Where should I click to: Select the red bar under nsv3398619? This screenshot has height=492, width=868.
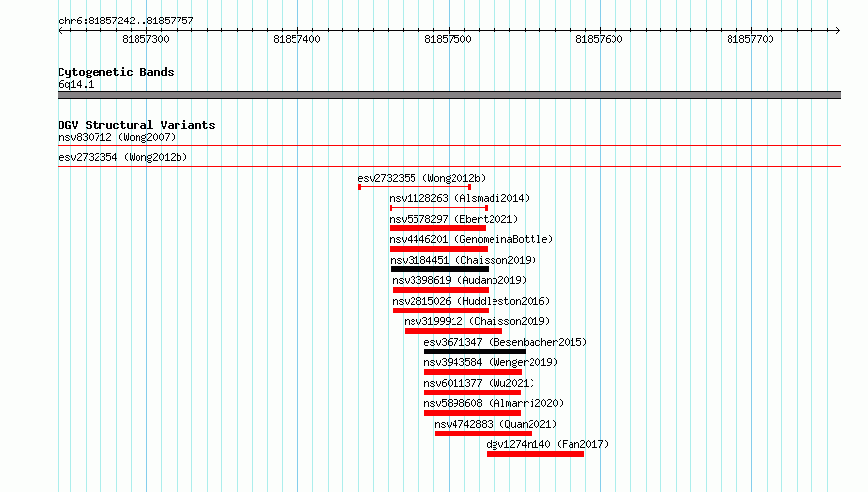point(441,290)
